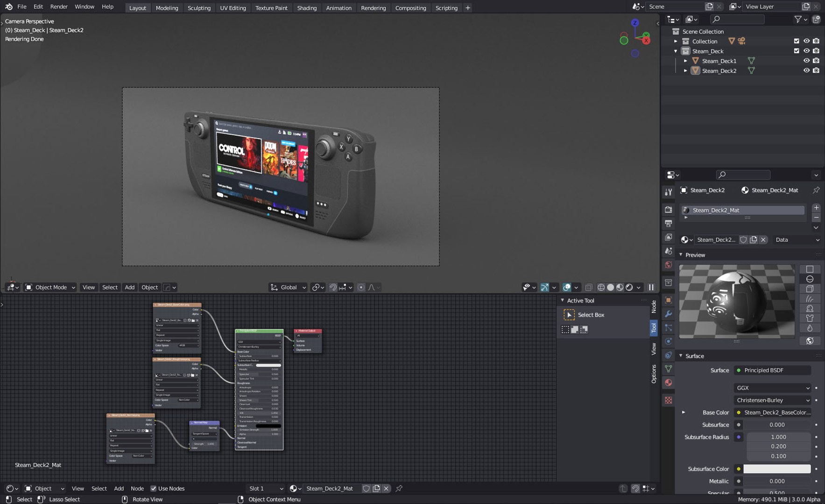The image size is (825, 504).
Task: Open the Slot 1 material slot dropdown
Action: pyautogui.click(x=266, y=489)
